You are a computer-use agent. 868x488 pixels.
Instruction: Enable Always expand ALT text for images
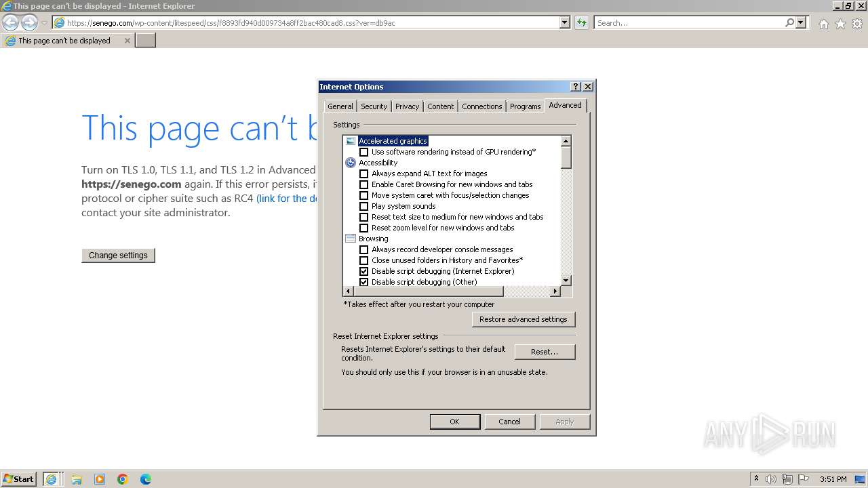[x=364, y=174]
